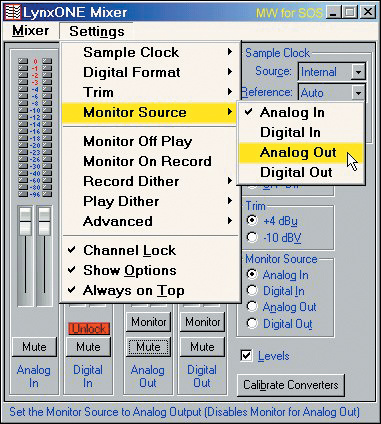Open the Trim submenu entry
This screenshot has height=424, width=381.
click(x=151, y=92)
